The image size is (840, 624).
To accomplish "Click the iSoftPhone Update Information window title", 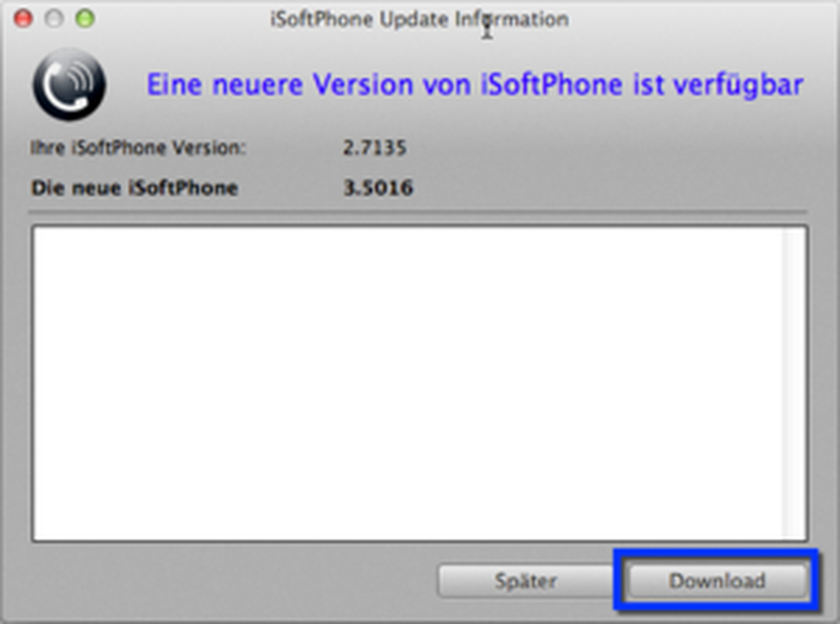I will pyautogui.click(x=420, y=20).
